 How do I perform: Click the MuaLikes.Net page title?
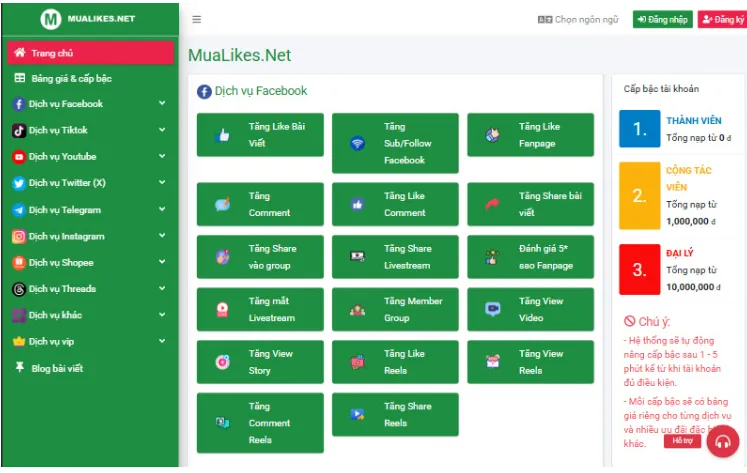coord(239,55)
